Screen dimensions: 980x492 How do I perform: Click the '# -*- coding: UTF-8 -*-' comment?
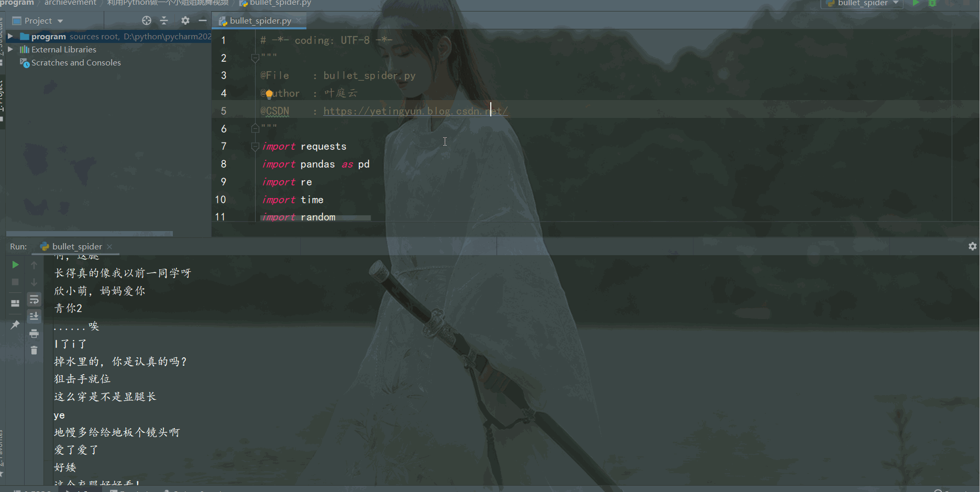(x=326, y=40)
